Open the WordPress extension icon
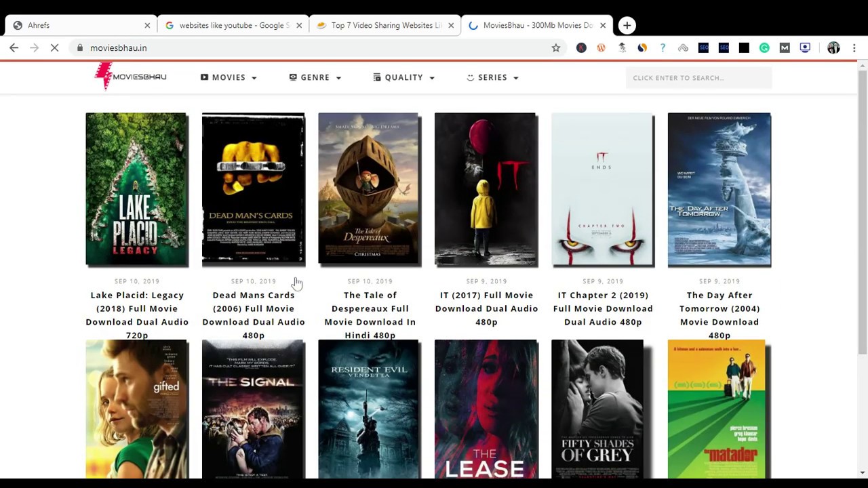This screenshot has width=868, height=488. (601, 47)
